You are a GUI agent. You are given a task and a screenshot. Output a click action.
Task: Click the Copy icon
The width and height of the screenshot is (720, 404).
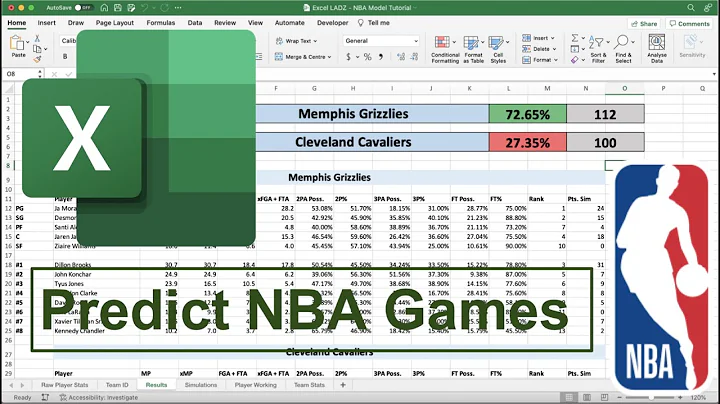tap(37, 49)
